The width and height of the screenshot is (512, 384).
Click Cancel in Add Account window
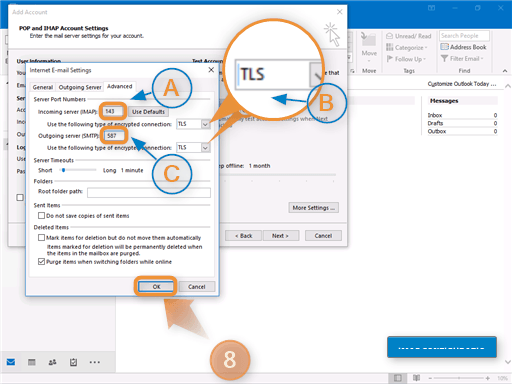click(x=323, y=236)
